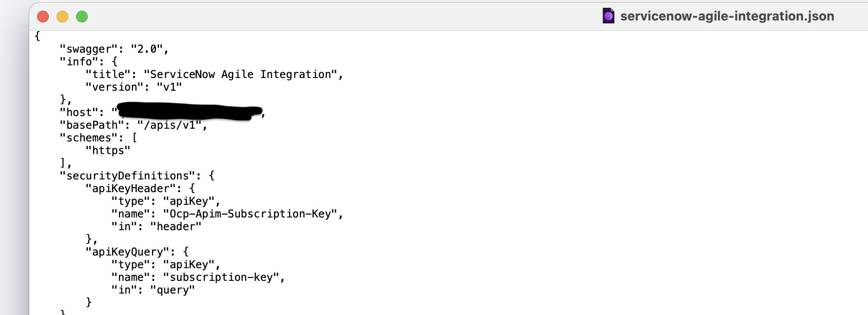Click the "header" value text

176,226
